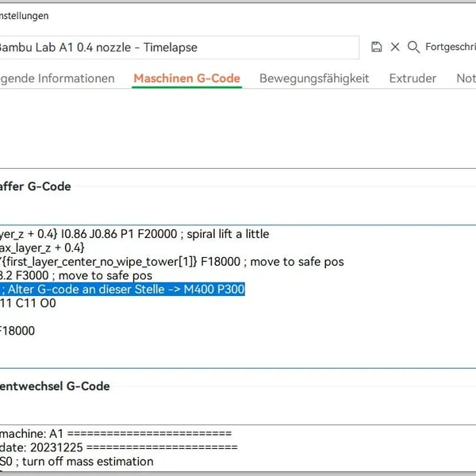Click the Fortgeschritten mode label
This screenshot has width=476, height=476.
pyautogui.click(x=450, y=48)
